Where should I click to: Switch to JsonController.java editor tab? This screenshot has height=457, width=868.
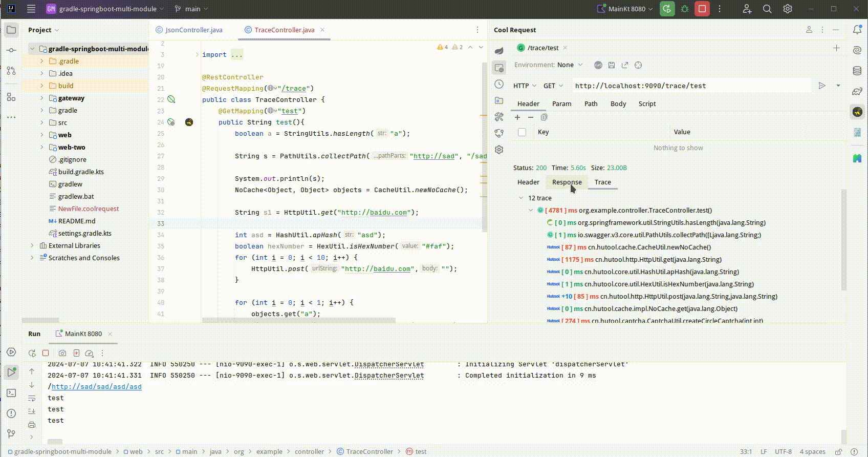coord(193,30)
